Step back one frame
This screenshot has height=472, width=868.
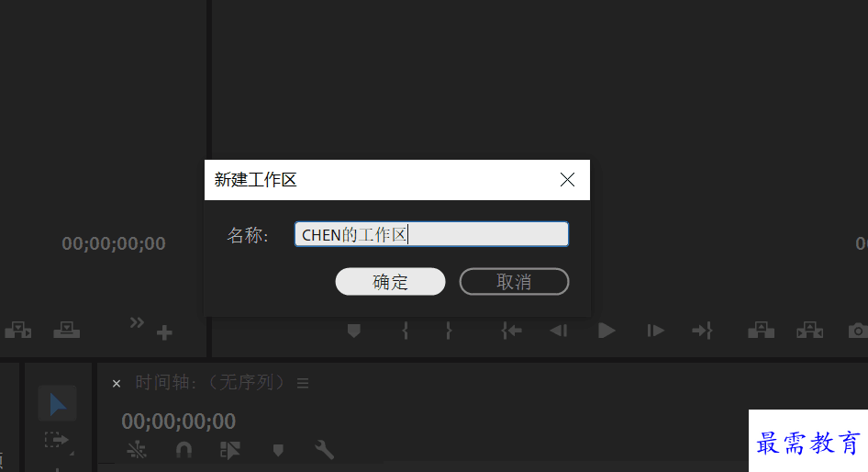(559, 331)
